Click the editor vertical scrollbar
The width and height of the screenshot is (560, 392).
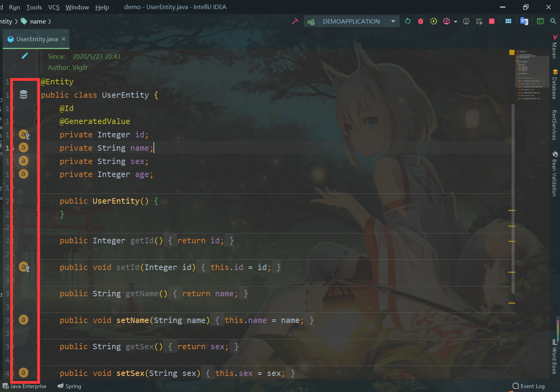click(513, 199)
